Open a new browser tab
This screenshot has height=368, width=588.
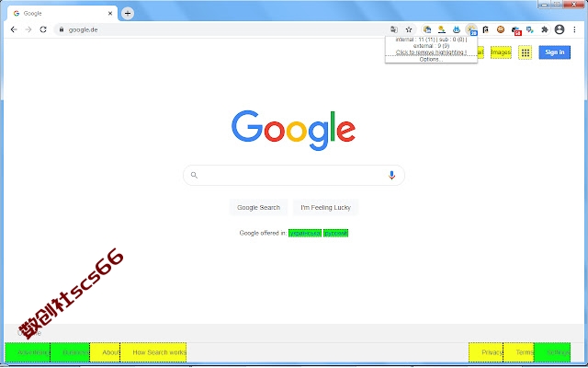128,13
